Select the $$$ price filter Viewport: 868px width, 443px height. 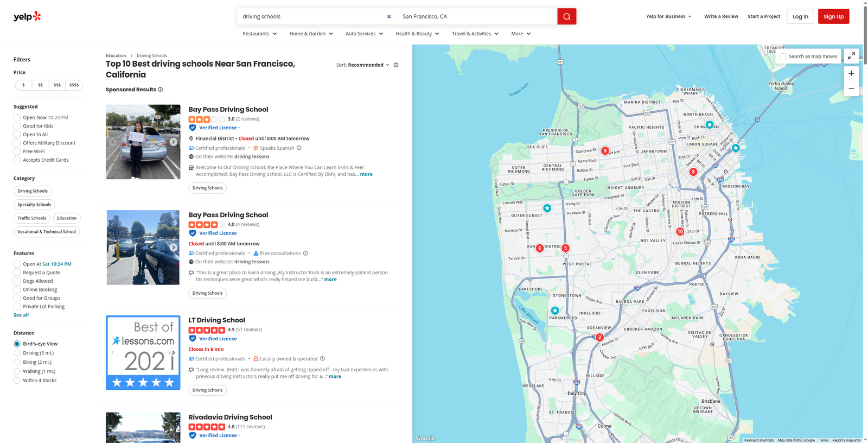[57, 85]
